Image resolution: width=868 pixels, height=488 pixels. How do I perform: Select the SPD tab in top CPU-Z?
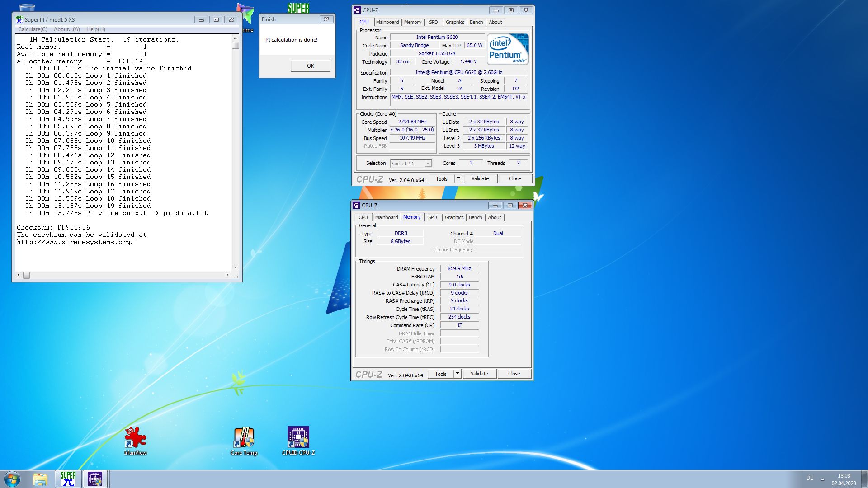pos(433,22)
